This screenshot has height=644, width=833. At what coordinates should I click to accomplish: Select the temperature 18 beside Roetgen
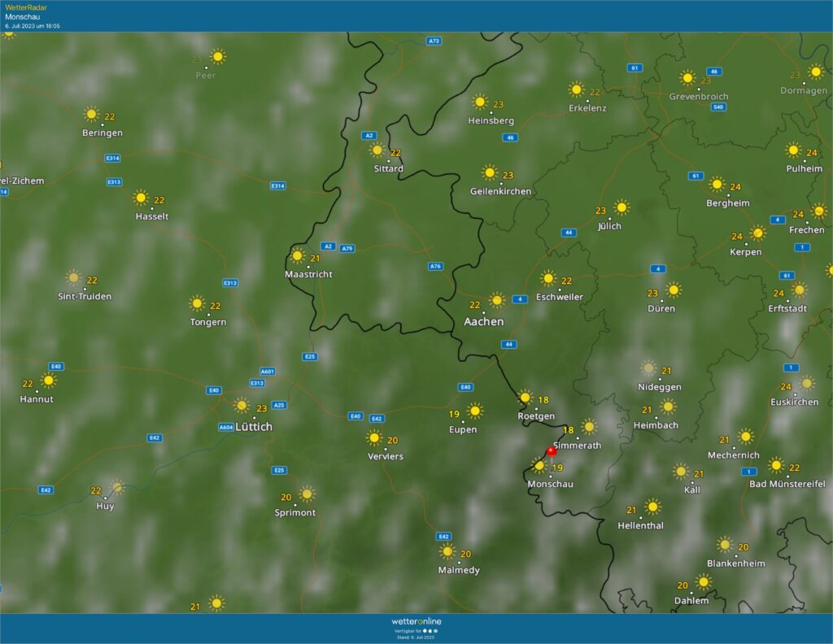coord(543,400)
